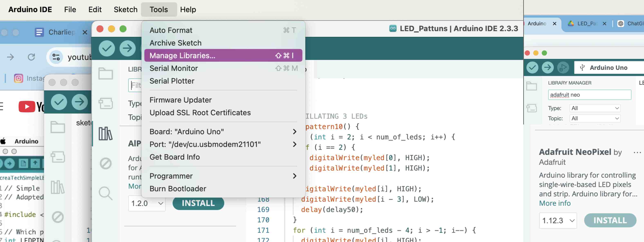The image size is (644, 242).
Task: Open Serial Monitor from Tools menu
Action: 223,68
